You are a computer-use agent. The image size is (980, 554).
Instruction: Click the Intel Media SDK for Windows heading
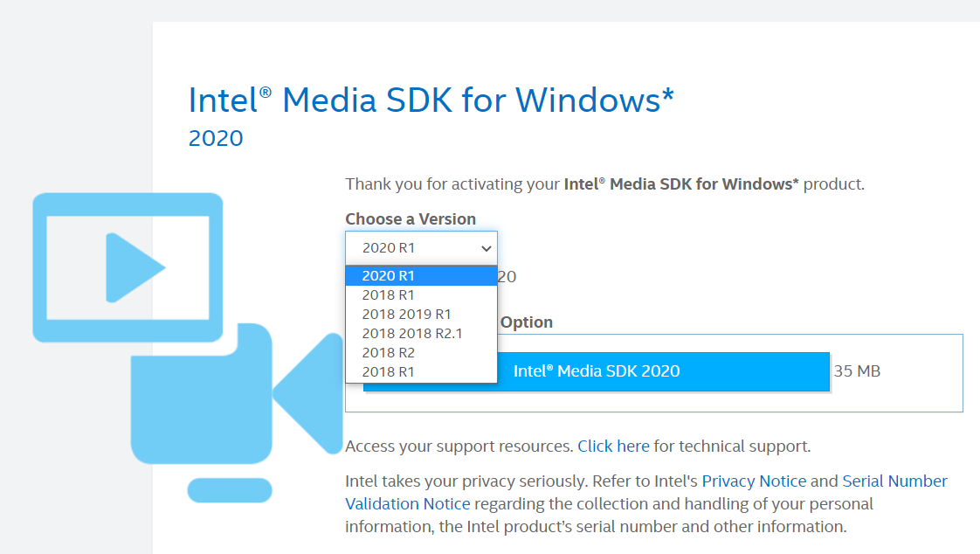[x=431, y=100]
